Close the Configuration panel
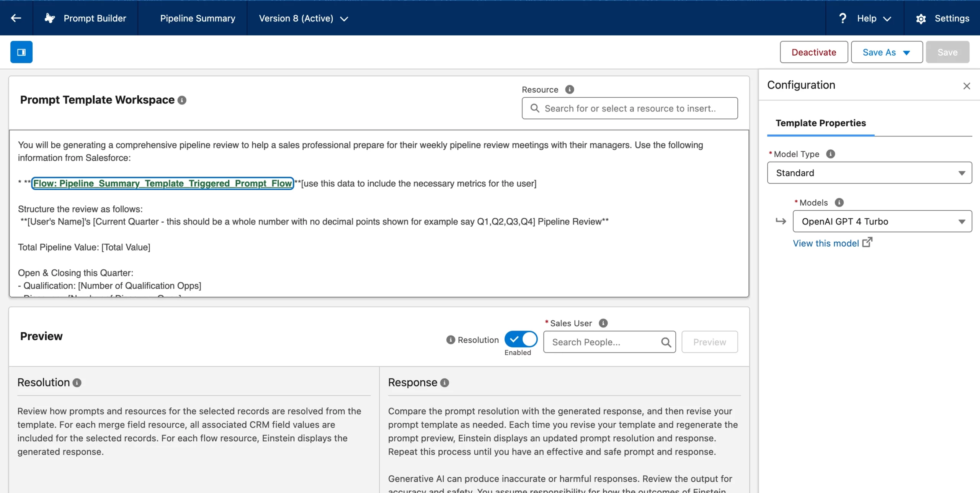 point(967,85)
